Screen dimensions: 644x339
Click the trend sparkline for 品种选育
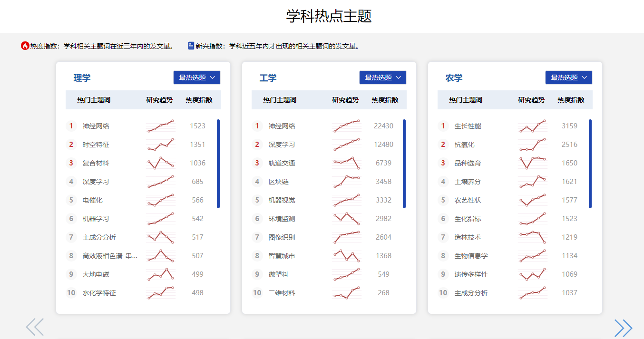click(532, 163)
